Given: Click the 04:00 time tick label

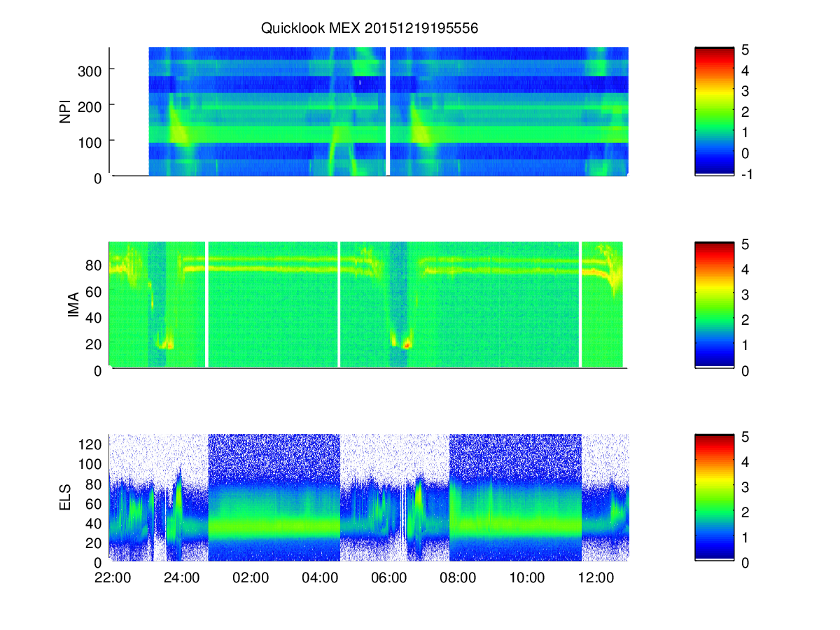Looking at the screenshot, I should pyautogui.click(x=320, y=579).
